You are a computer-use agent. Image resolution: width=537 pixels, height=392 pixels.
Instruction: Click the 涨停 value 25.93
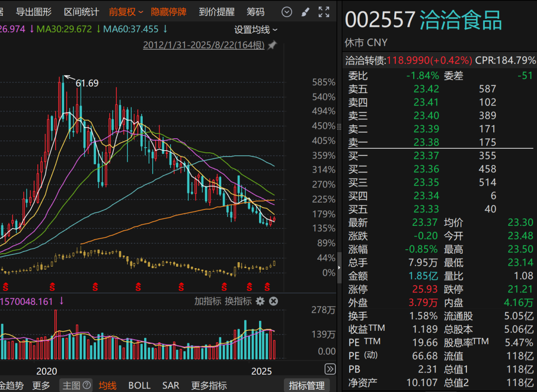pos(425,289)
